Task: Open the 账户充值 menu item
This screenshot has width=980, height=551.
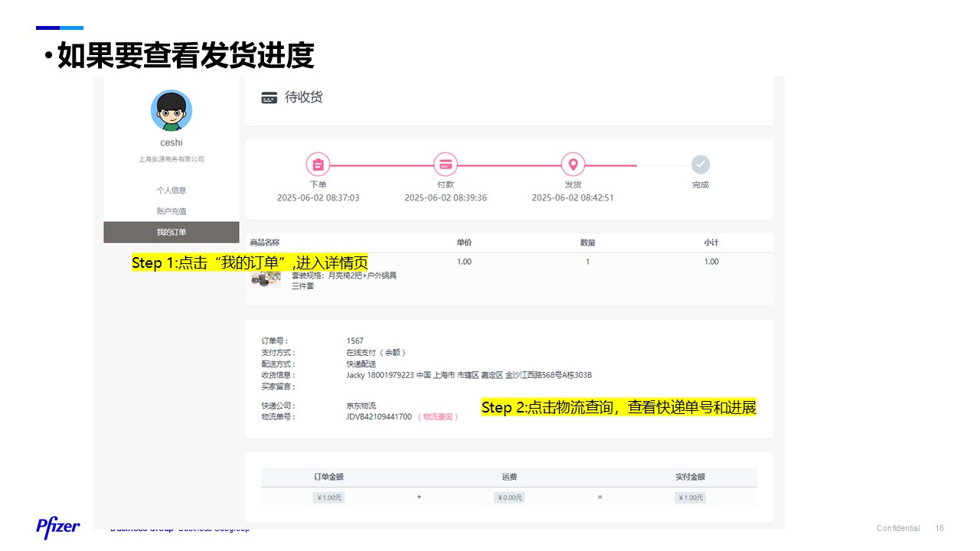Action: [x=171, y=211]
